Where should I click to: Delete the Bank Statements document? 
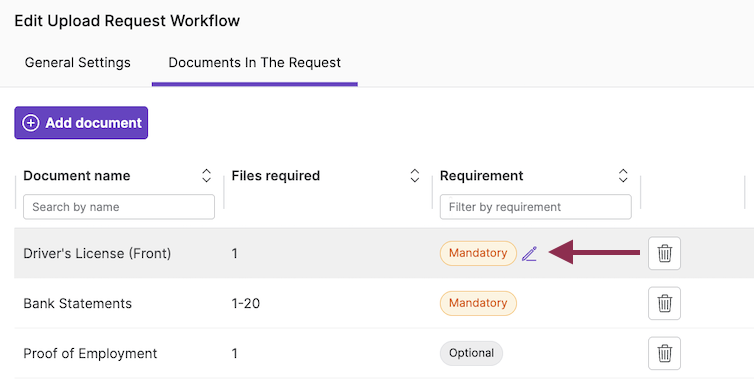click(x=664, y=303)
